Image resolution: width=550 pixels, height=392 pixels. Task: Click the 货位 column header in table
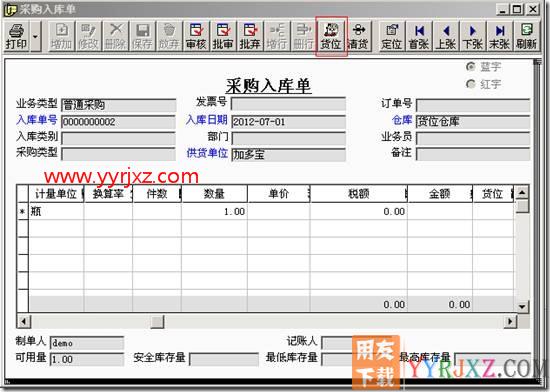[493, 194]
